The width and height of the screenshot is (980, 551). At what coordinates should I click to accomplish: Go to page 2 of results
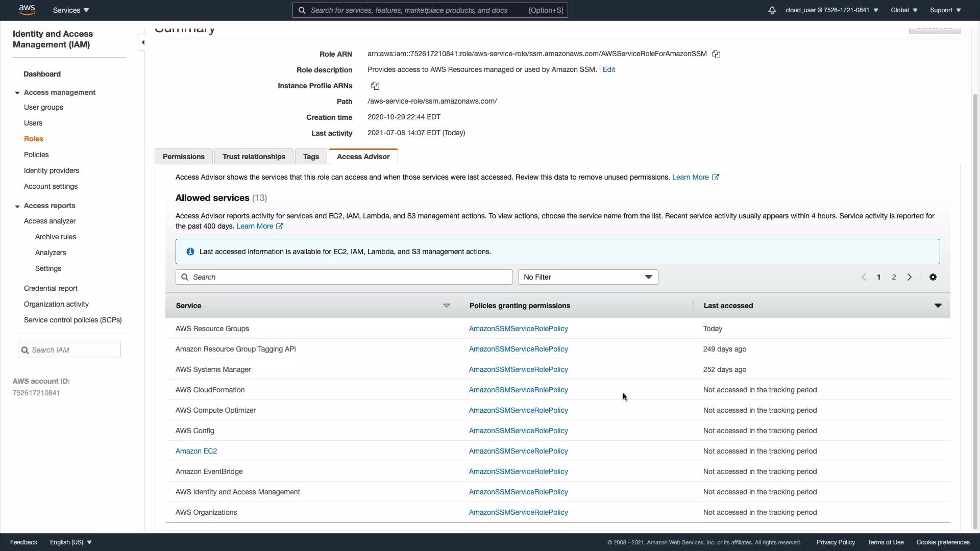click(x=894, y=277)
